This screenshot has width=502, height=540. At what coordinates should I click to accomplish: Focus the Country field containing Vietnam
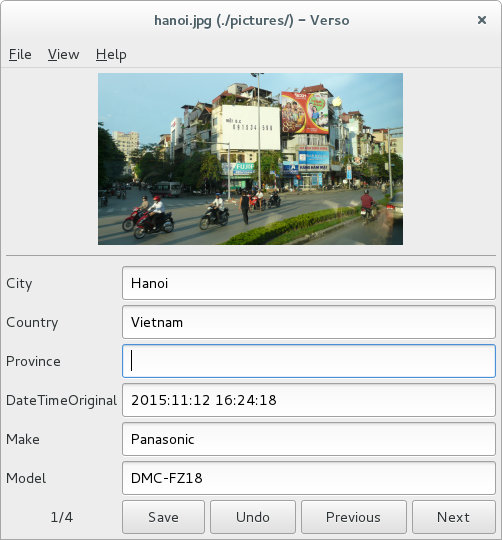click(309, 322)
